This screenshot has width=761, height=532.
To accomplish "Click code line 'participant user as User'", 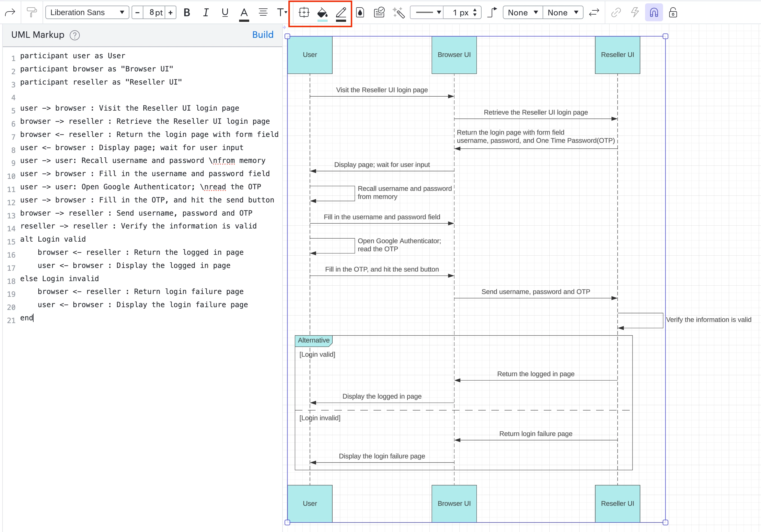I will [x=73, y=56].
